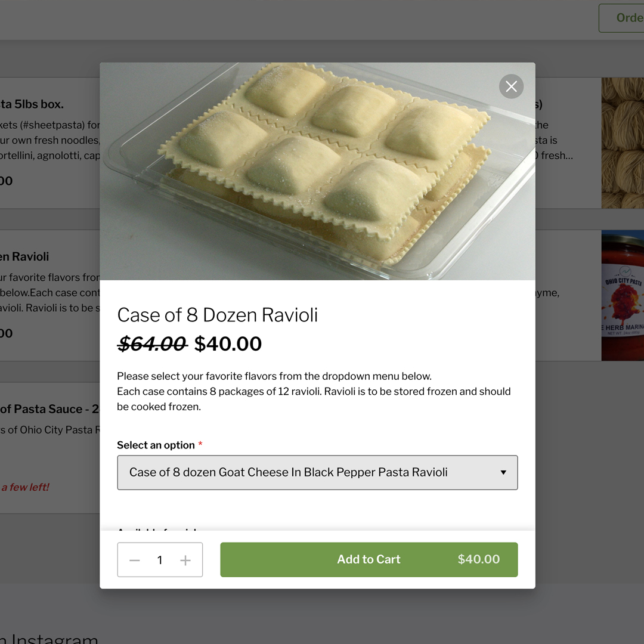Open the 5lbs box pasta listing title

[32, 104]
